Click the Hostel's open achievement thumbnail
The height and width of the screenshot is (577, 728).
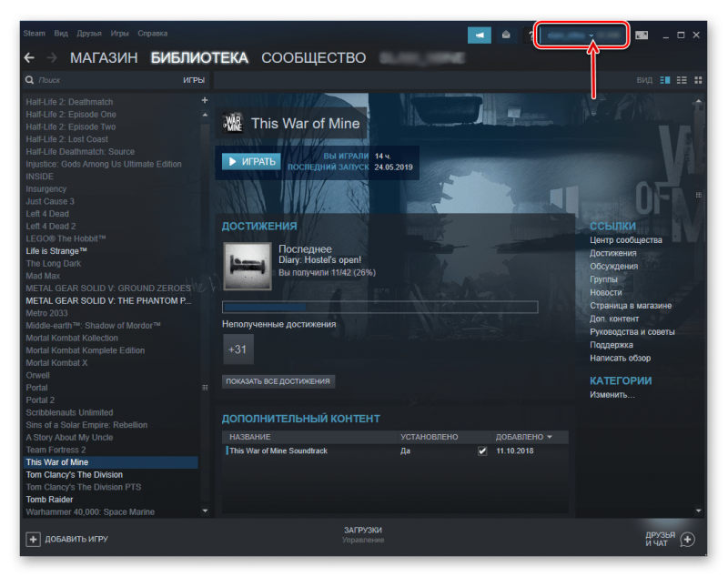[248, 266]
